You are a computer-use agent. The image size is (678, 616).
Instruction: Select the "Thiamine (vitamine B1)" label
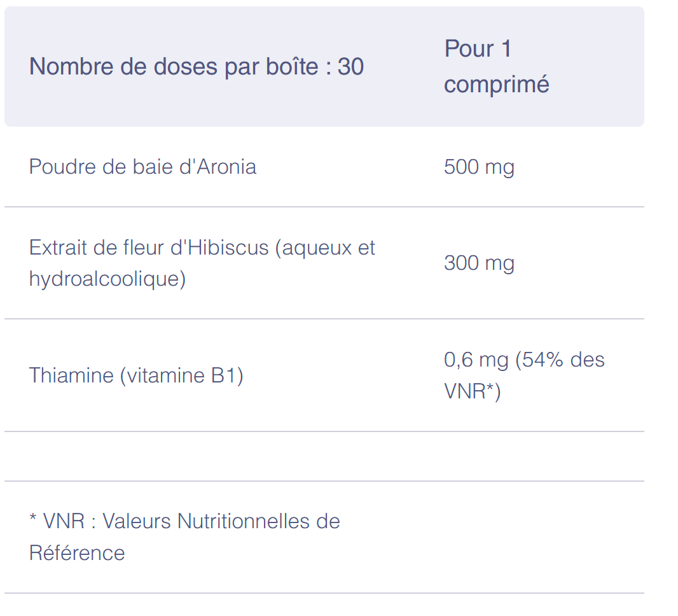136,375
